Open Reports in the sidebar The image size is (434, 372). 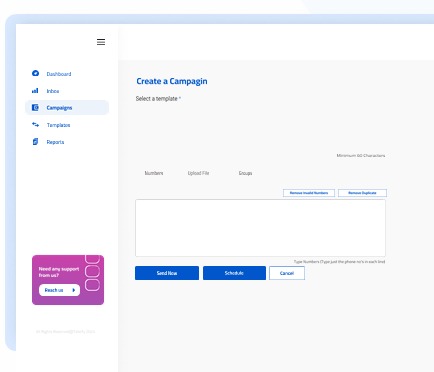55,142
